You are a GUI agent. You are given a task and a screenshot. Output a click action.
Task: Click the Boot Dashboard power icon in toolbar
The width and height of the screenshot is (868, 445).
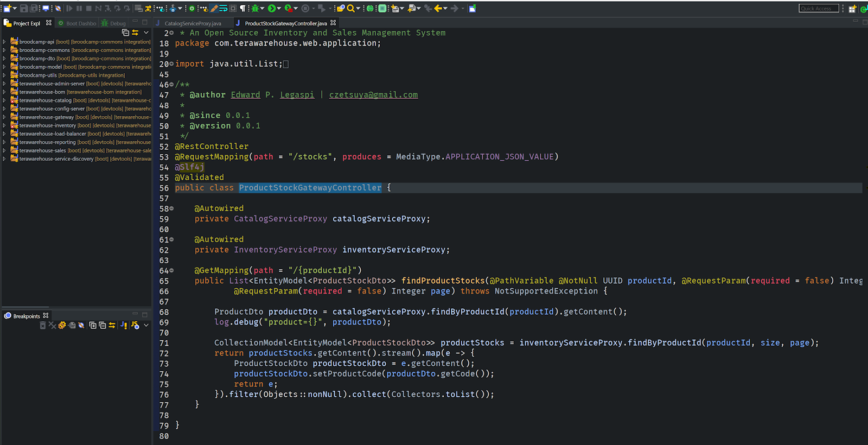(x=192, y=8)
